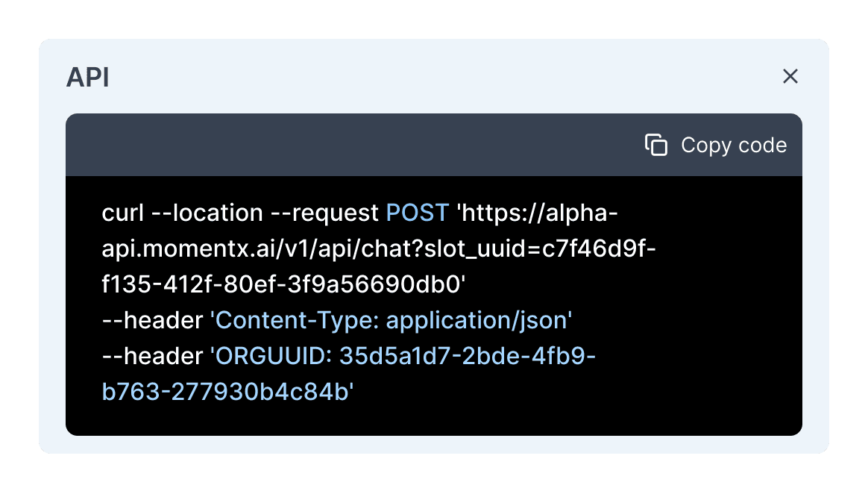The height and width of the screenshot is (491, 868).
Task: Click the slot UUID ending "3f9a56690db0"
Action: (x=283, y=284)
